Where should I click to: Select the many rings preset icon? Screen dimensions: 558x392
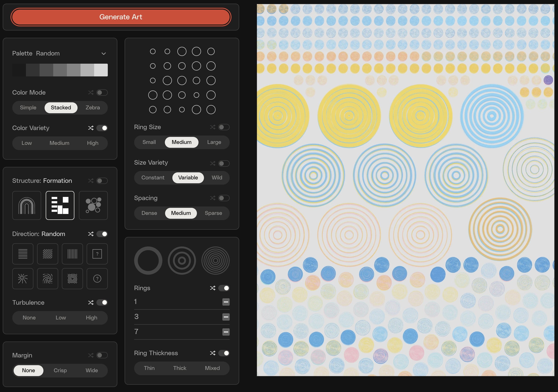pyautogui.click(x=216, y=261)
